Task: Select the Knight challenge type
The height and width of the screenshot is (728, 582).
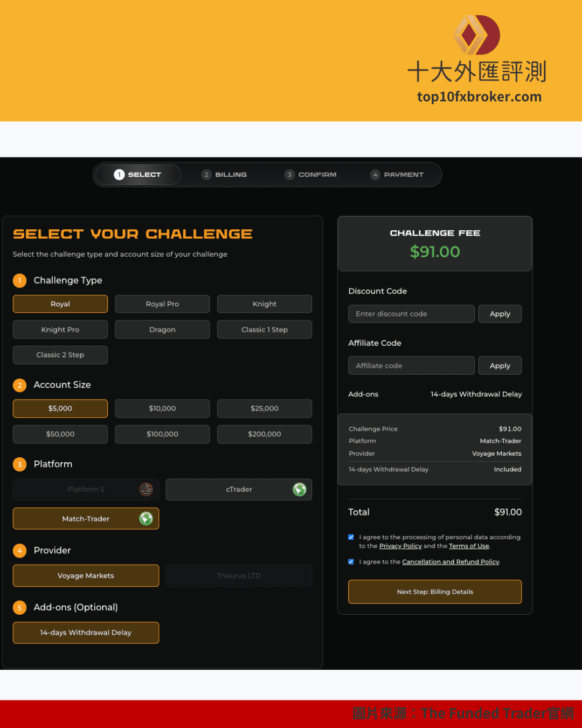Action: click(264, 304)
